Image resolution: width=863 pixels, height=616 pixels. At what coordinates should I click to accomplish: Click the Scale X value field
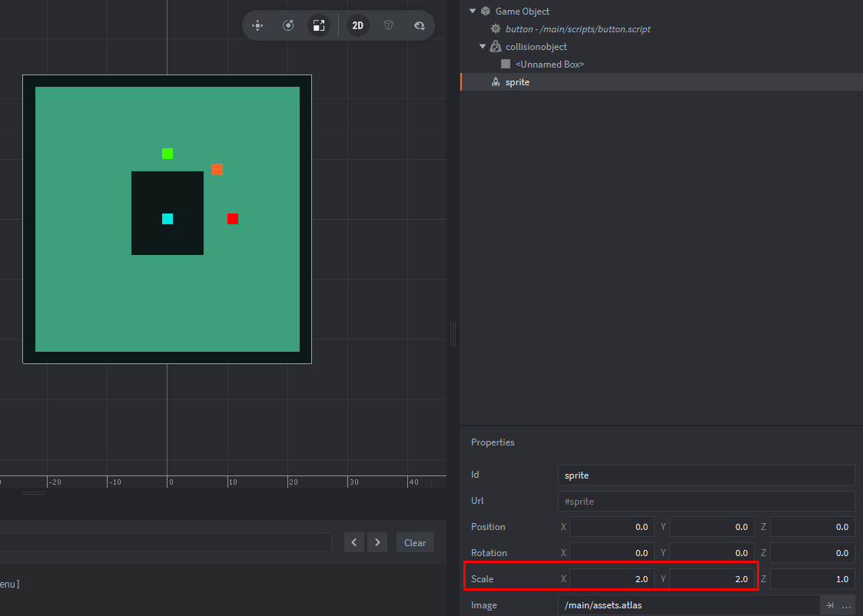(612, 578)
